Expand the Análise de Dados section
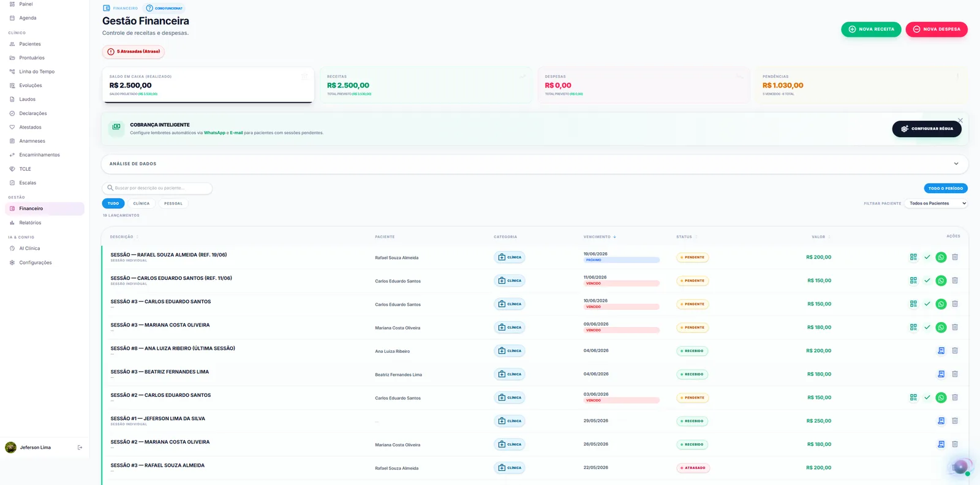 point(534,164)
